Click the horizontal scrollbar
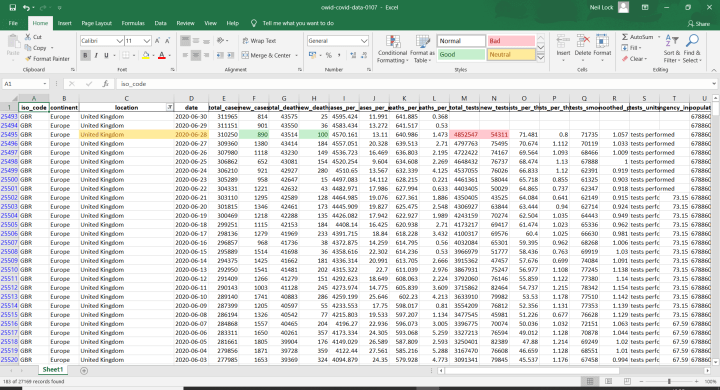Viewport: 720px width, 390px height. point(532,370)
